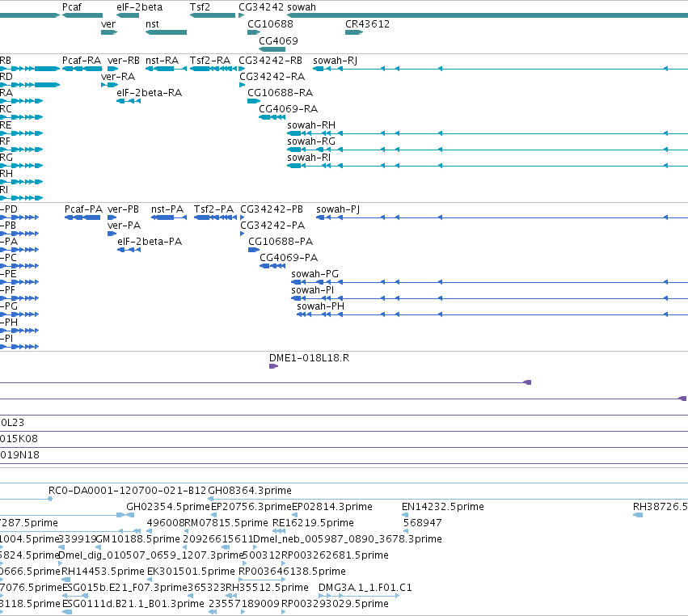Select the RH14453.5prime EST label
The image size is (688, 616).
(x=103, y=571)
